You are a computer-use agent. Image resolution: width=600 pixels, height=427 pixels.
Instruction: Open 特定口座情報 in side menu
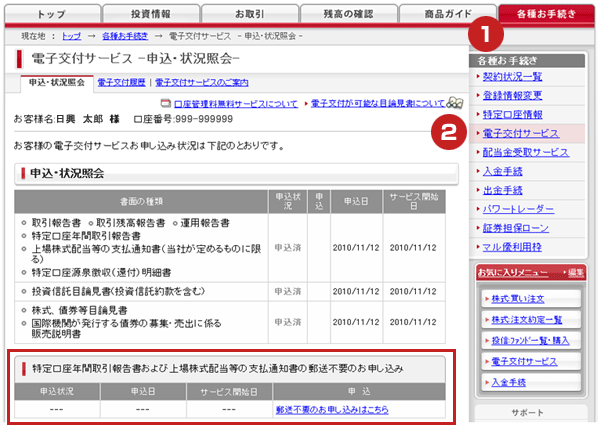(512, 114)
